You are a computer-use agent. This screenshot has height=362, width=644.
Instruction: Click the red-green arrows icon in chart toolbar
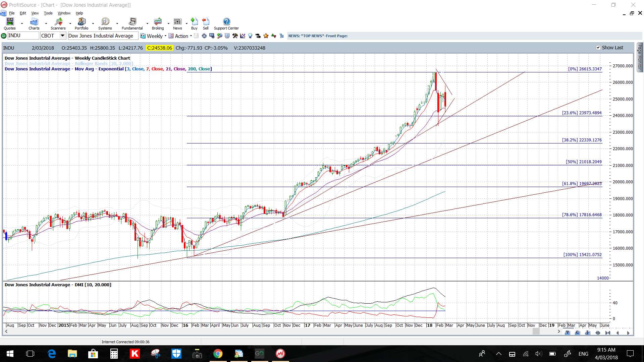pyautogui.click(x=274, y=36)
